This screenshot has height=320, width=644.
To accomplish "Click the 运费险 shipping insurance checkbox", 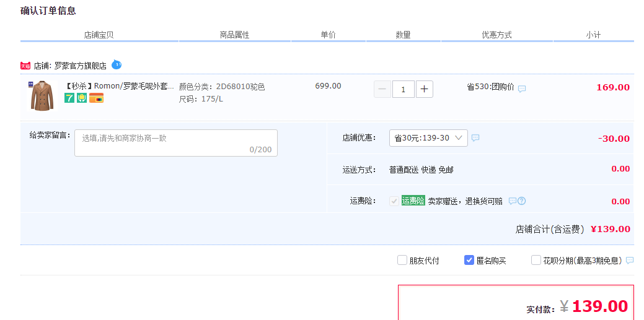I will click(394, 201).
